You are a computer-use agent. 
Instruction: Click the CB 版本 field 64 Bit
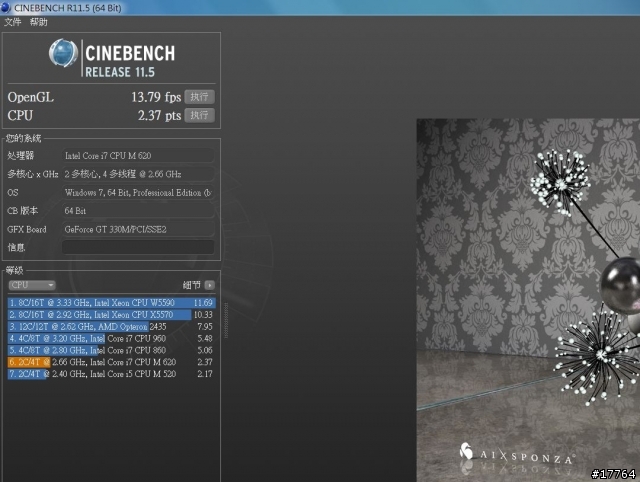[138, 211]
